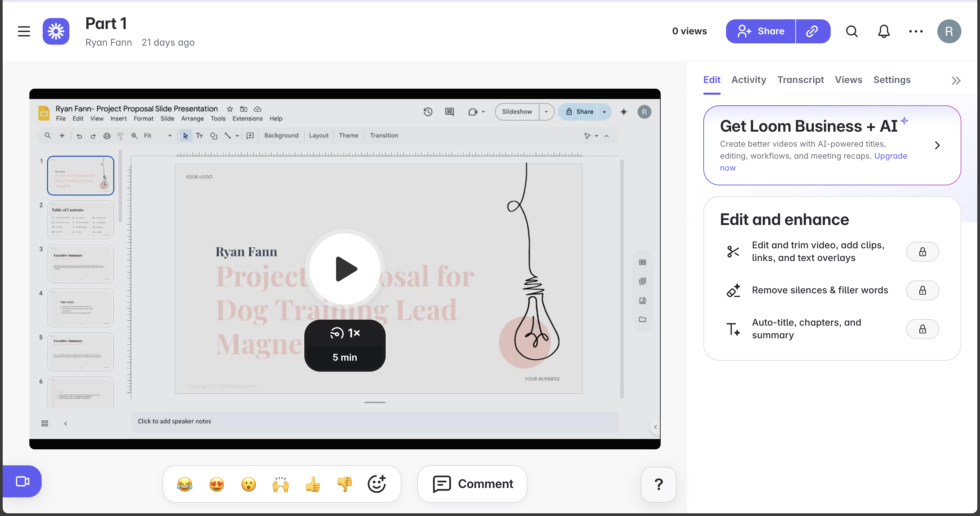
Task: Click the scissors Edit and trim icon
Action: tap(733, 252)
